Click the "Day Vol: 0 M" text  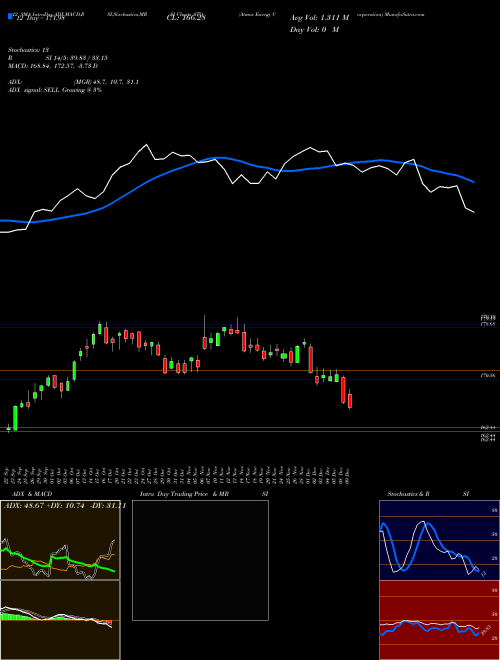pos(314,29)
